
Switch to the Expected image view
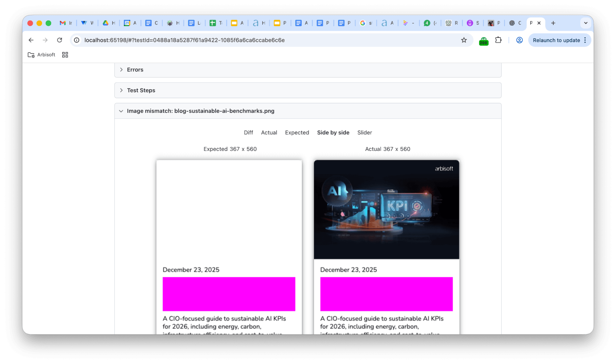[297, 132]
